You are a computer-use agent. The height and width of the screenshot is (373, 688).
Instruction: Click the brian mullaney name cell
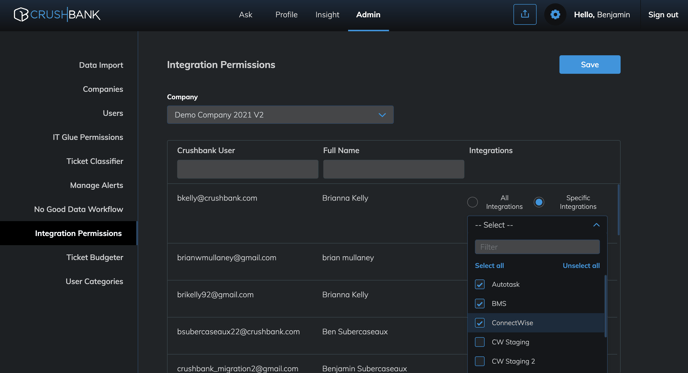(x=348, y=258)
